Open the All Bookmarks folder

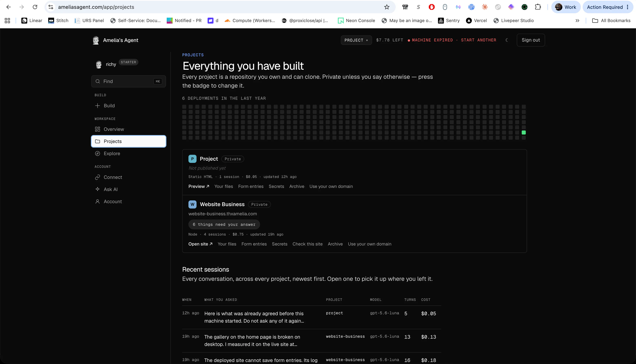pos(611,20)
